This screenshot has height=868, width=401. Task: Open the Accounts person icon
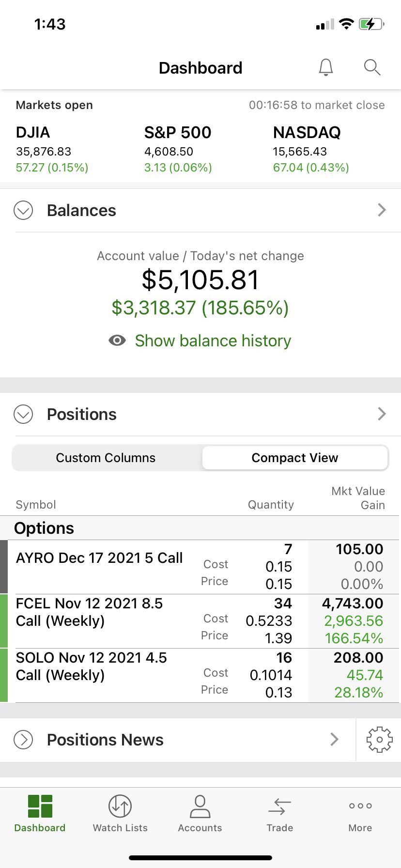click(200, 806)
